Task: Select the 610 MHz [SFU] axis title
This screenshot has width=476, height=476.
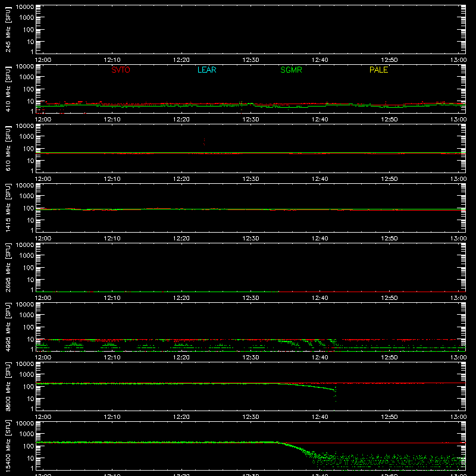Action: pyautogui.click(x=8, y=148)
